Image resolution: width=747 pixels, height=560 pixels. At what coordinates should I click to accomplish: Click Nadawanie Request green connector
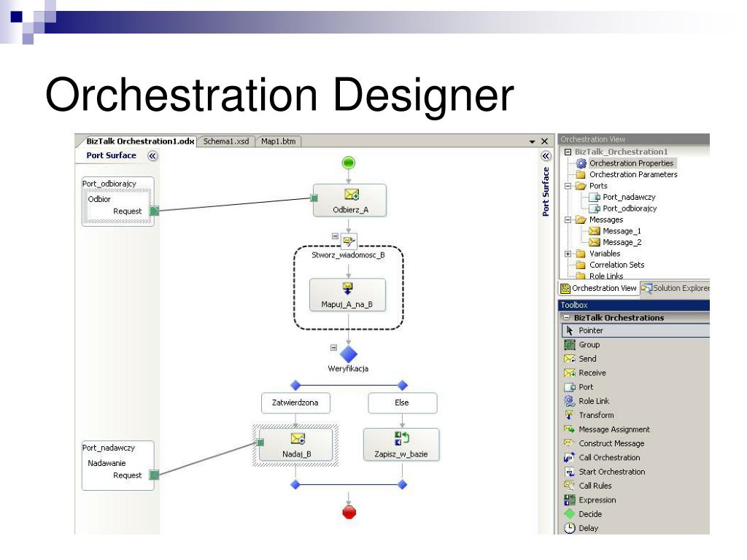click(154, 475)
